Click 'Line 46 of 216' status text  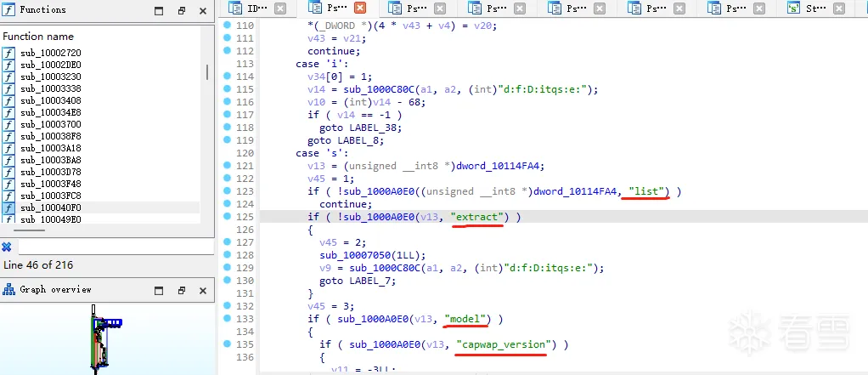[x=38, y=265]
